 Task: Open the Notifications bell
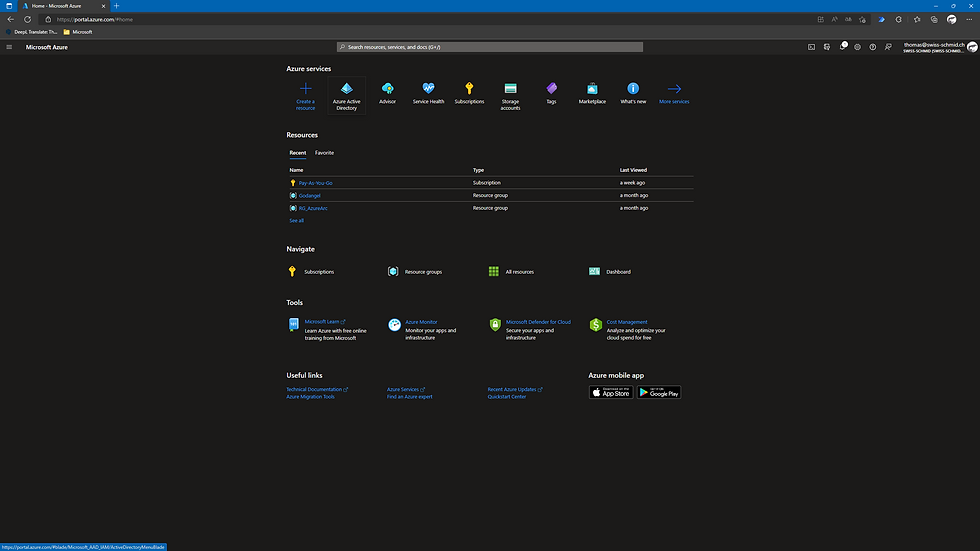(x=842, y=46)
